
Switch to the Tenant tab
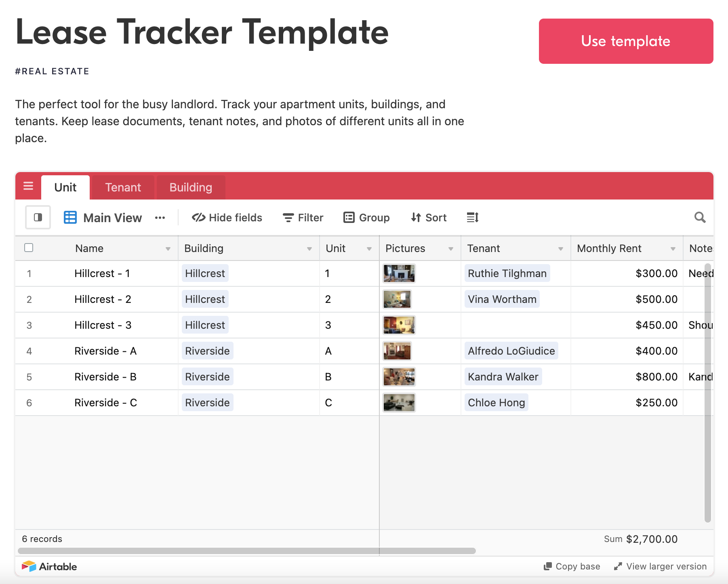point(123,187)
